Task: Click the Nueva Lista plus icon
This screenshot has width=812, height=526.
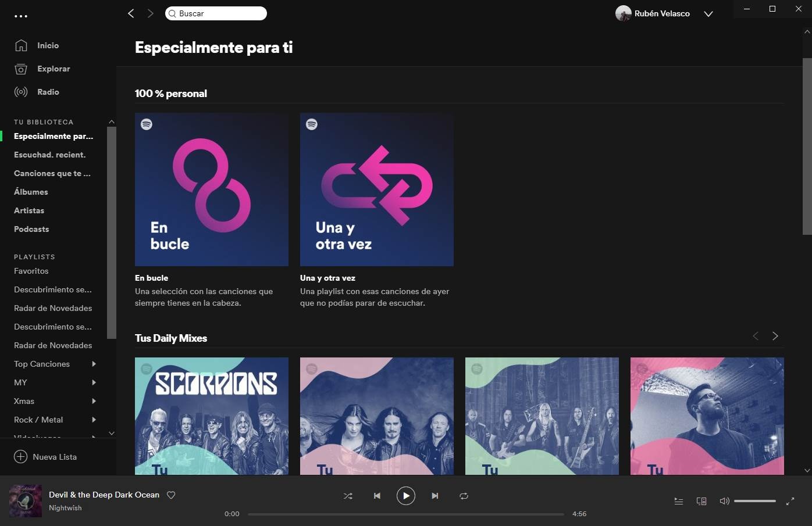Action: [x=20, y=457]
